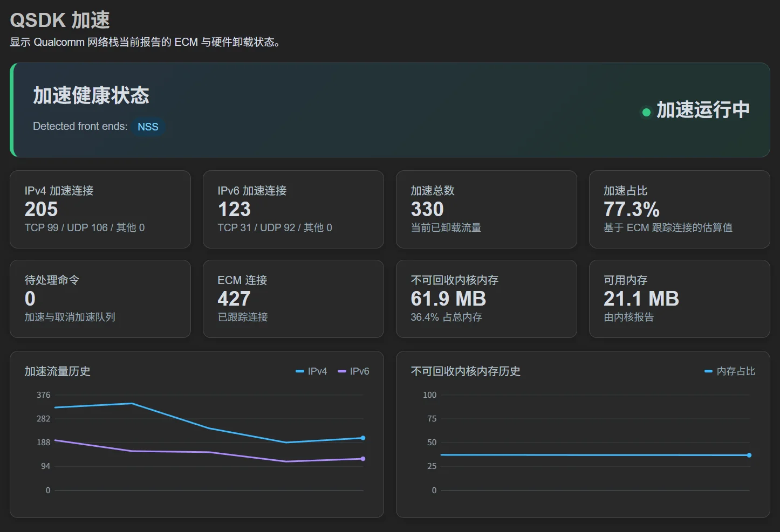
Task: Click the TCP 31 / UDP 92 breakdown
Action: pyautogui.click(x=275, y=227)
